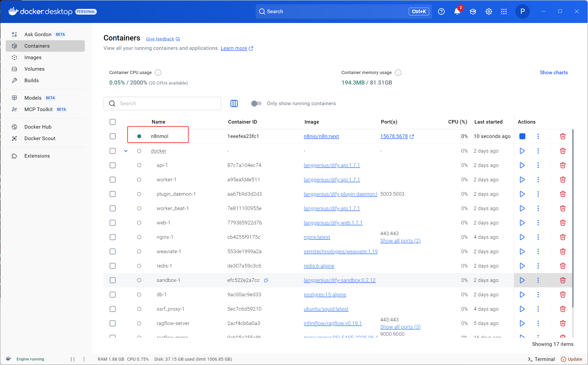The width and height of the screenshot is (588, 365).
Task: Stop the n8nmol container
Action: pyautogui.click(x=522, y=136)
